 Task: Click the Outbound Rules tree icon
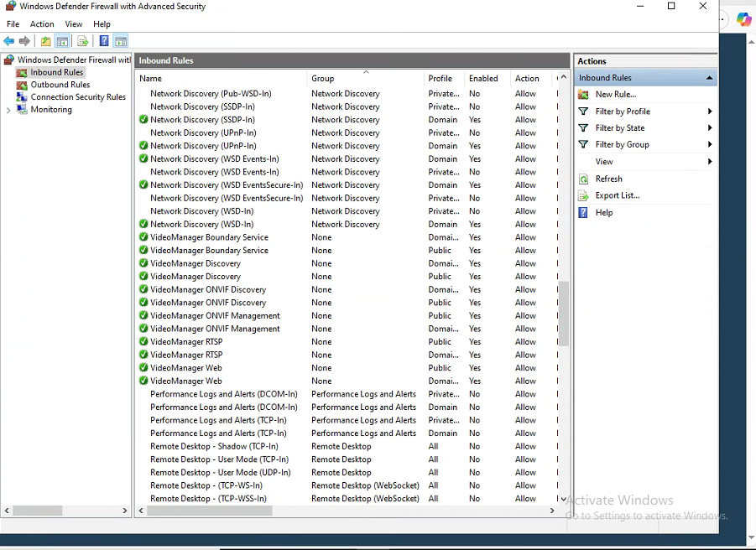click(22, 86)
